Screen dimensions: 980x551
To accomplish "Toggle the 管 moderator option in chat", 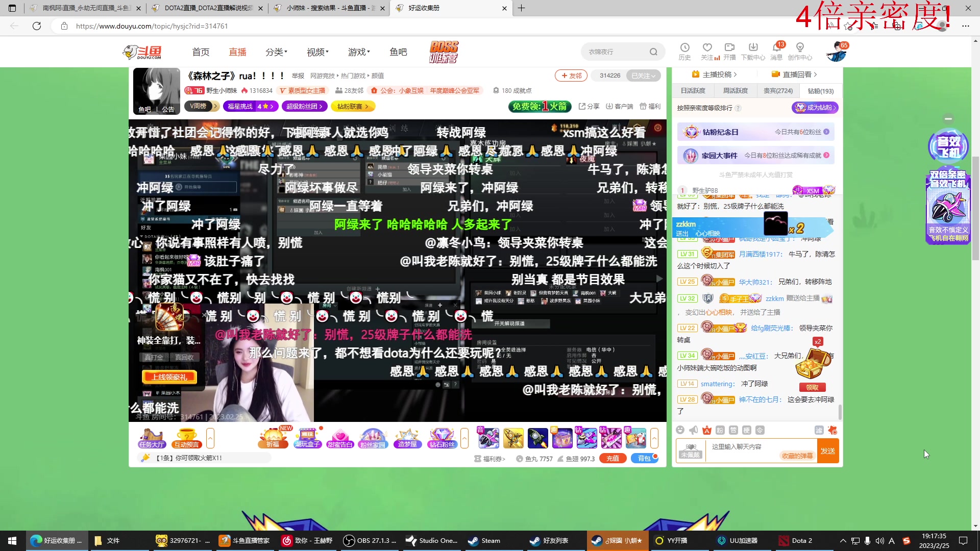I will [x=733, y=430].
